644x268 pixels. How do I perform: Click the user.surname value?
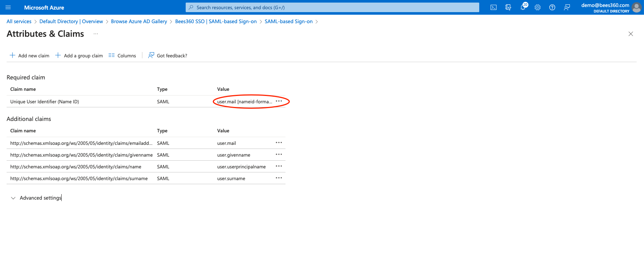point(231,178)
